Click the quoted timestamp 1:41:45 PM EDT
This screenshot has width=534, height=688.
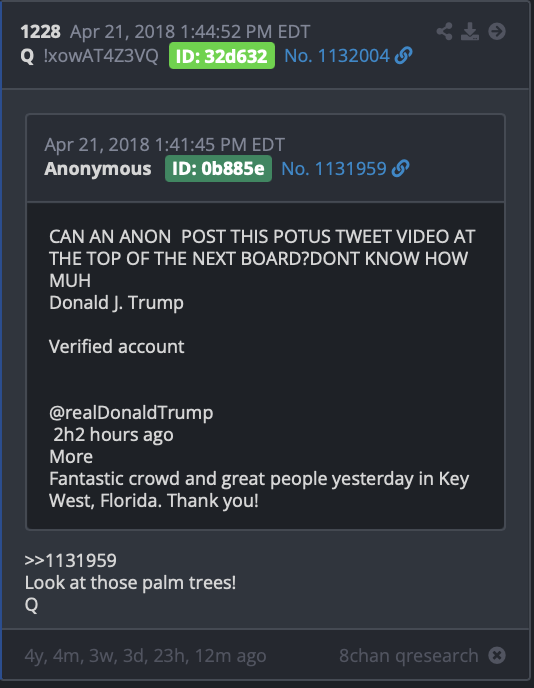(220, 144)
